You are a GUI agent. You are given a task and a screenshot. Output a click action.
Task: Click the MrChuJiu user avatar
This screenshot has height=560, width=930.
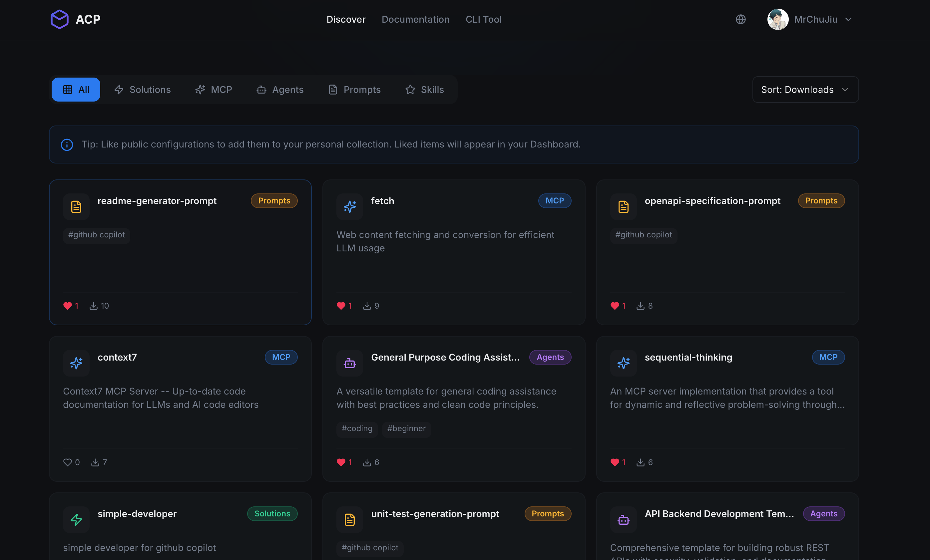click(x=777, y=19)
